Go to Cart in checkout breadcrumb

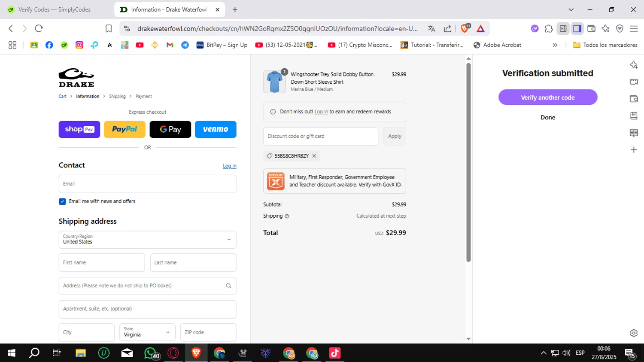click(63, 96)
